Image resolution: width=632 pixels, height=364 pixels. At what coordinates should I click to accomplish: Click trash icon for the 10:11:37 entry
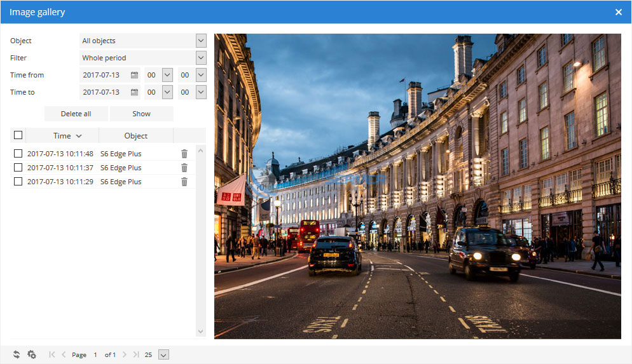[x=184, y=168]
